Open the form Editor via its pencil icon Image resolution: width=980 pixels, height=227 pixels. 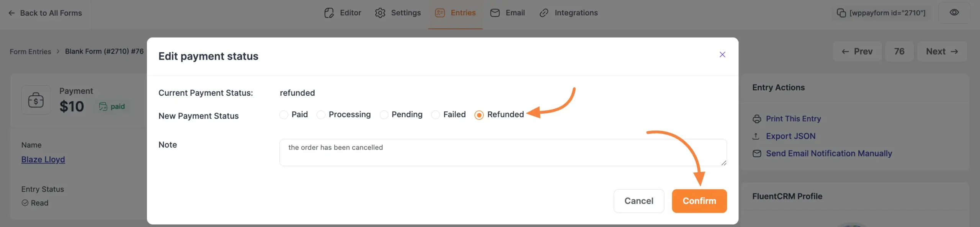click(x=329, y=13)
